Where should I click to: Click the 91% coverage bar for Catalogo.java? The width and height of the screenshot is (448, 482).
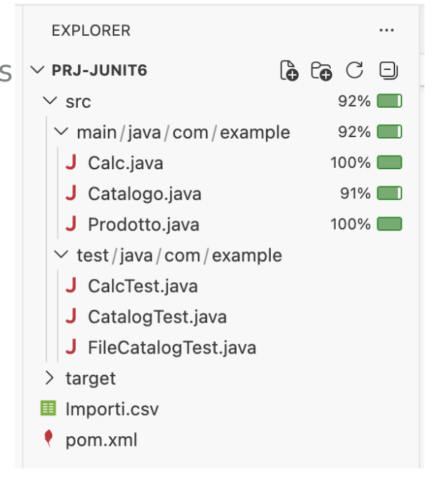(x=389, y=194)
